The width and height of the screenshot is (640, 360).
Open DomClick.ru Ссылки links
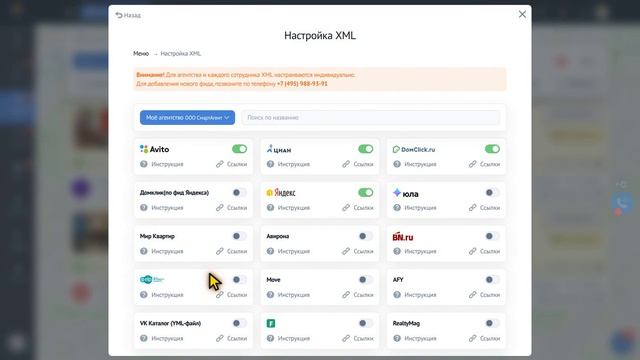[x=484, y=164]
